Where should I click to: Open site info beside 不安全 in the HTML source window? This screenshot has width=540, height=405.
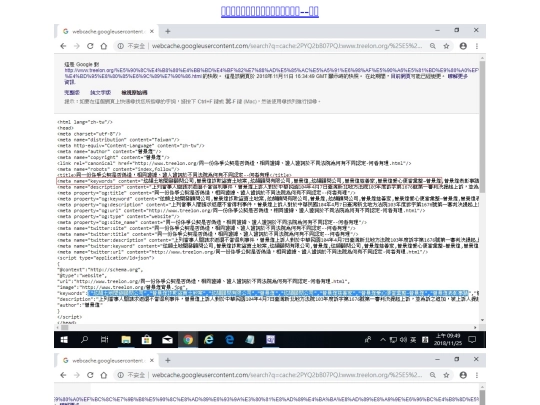pyautogui.click(x=120, y=46)
